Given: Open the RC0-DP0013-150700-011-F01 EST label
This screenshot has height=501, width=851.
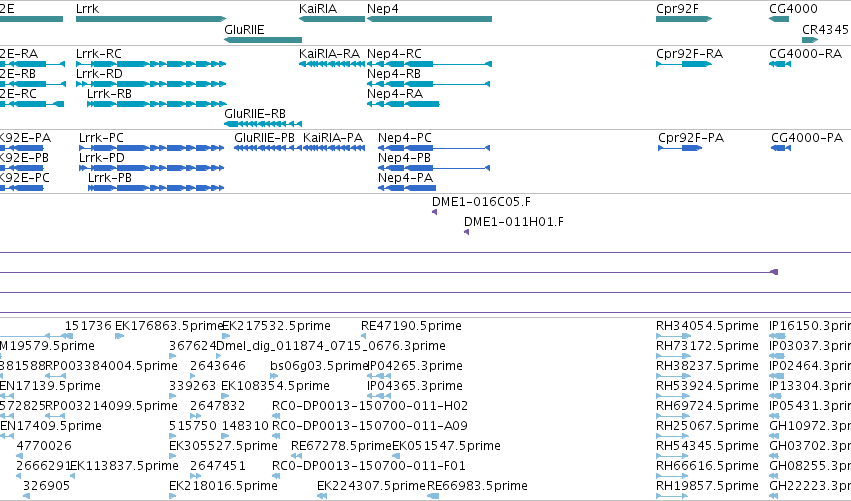Looking at the screenshot, I should coord(369,466).
